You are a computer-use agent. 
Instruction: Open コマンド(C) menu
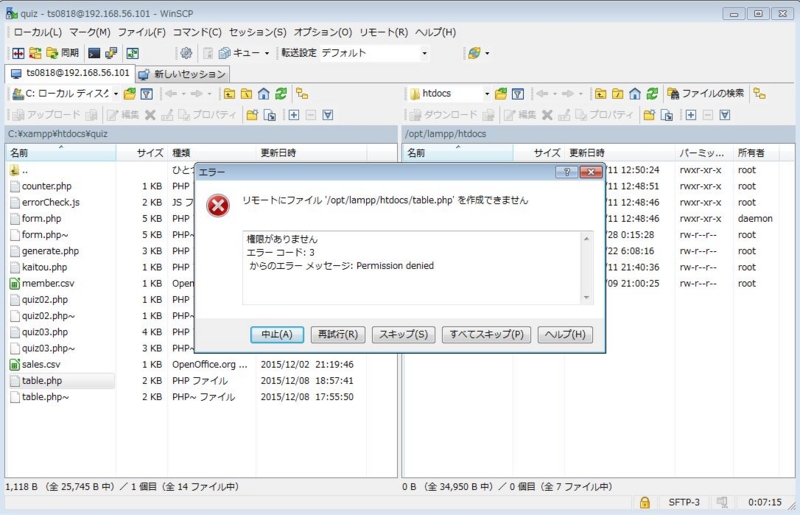pyautogui.click(x=197, y=32)
